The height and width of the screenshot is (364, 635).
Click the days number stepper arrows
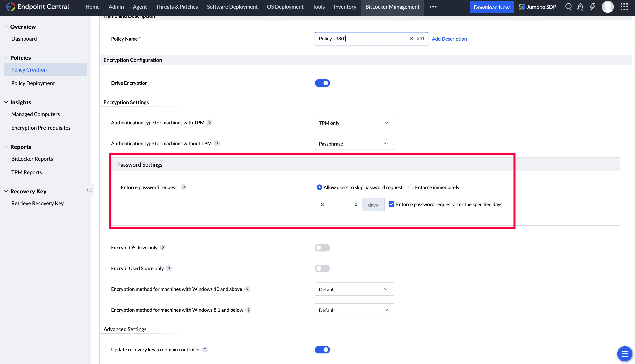click(356, 204)
